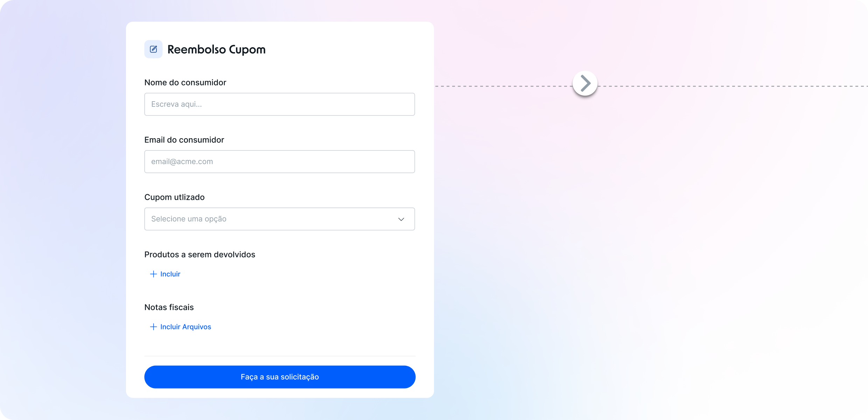Click the Cupom utlizado label
The height and width of the screenshot is (420, 868).
coord(174,197)
